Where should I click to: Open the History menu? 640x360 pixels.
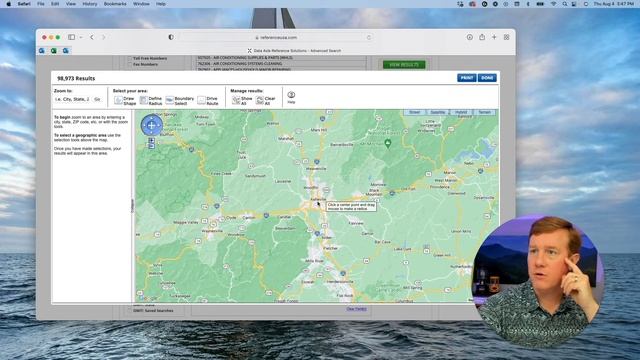tap(90, 4)
